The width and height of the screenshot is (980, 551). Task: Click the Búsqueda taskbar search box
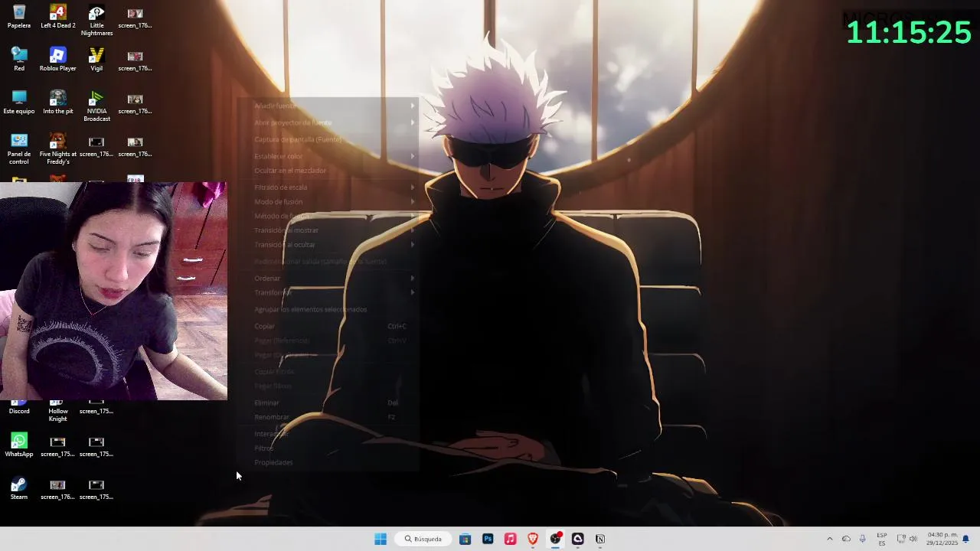tap(423, 539)
